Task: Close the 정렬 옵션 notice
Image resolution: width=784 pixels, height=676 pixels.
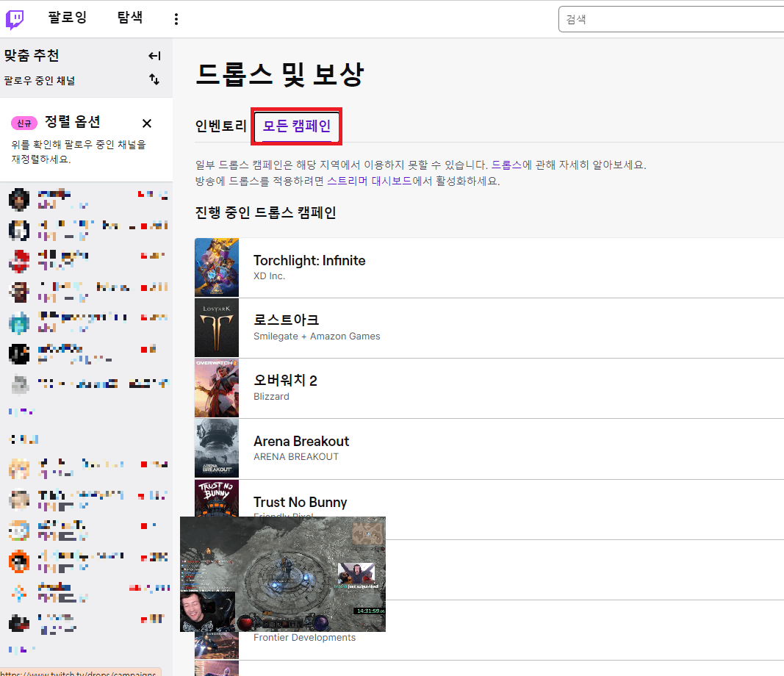Action: (x=146, y=123)
